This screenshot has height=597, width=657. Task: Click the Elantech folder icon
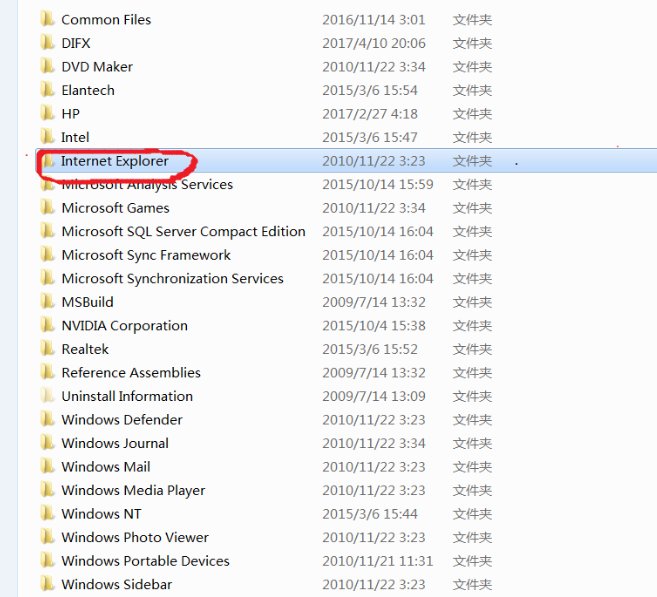click(48, 90)
